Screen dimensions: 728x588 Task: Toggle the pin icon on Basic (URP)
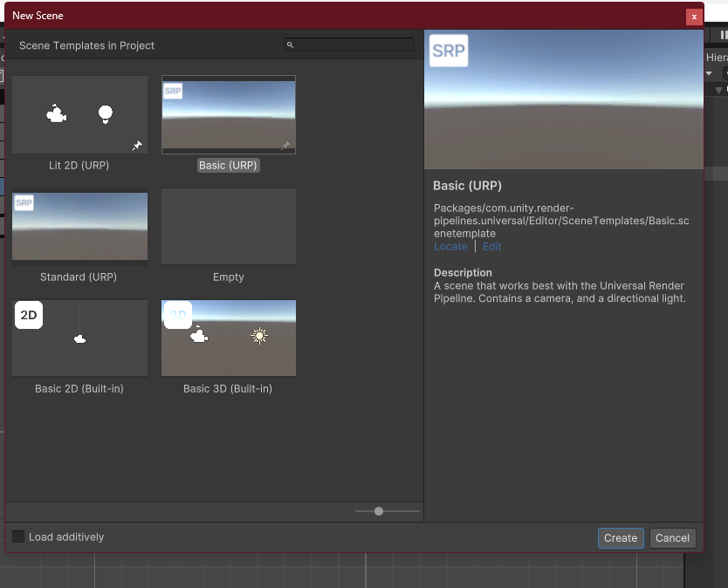pos(285,146)
